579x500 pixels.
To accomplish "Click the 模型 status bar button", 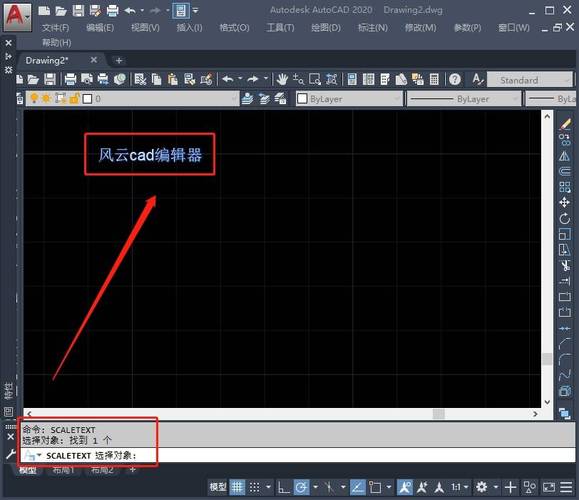I will 218,487.
